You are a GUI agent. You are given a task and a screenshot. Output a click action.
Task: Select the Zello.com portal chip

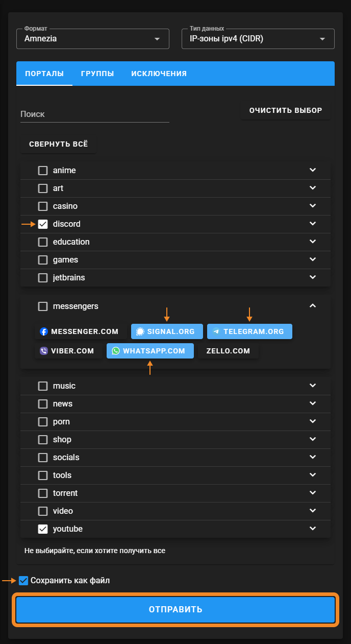pyautogui.click(x=228, y=351)
